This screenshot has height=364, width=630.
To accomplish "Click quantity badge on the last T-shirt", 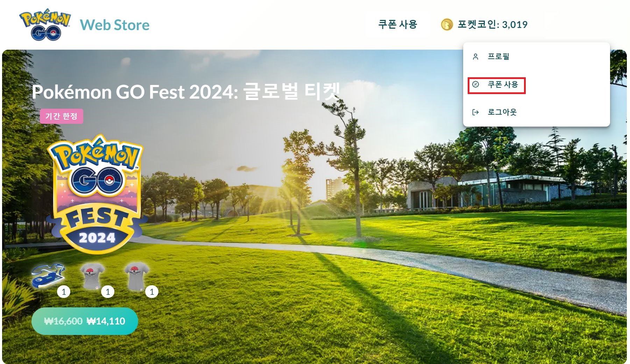I will [152, 292].
